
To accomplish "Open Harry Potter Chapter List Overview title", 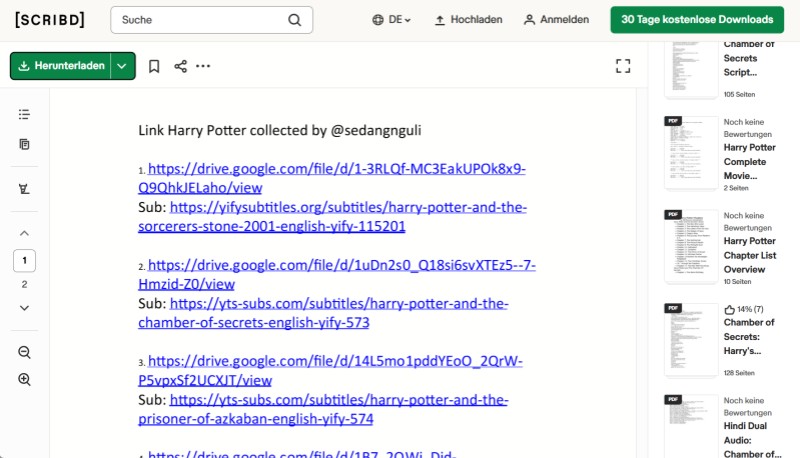I will coord(749,255).
